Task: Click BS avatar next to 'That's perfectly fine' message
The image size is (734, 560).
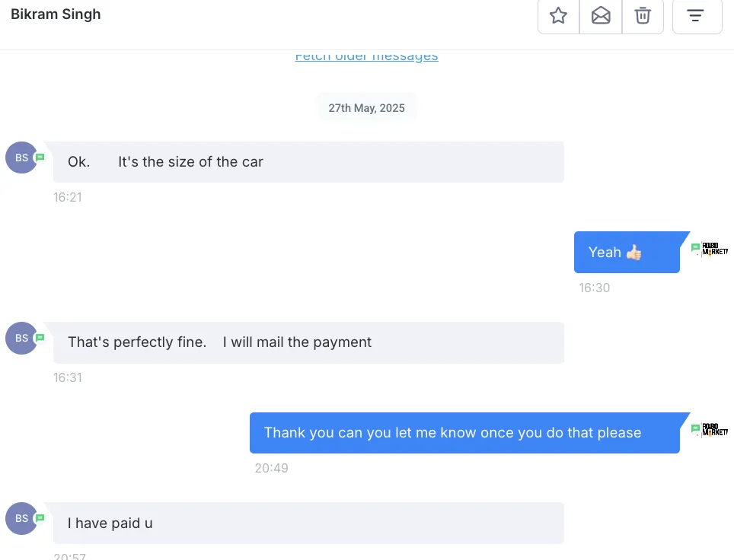Action: (x=21, y=338)
